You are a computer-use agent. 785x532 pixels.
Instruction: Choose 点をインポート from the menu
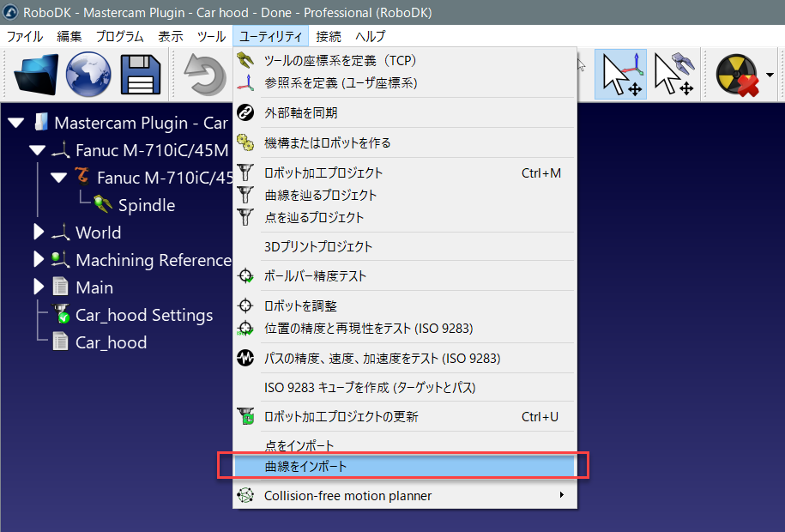pyautogui.click(x=405, y=444)
